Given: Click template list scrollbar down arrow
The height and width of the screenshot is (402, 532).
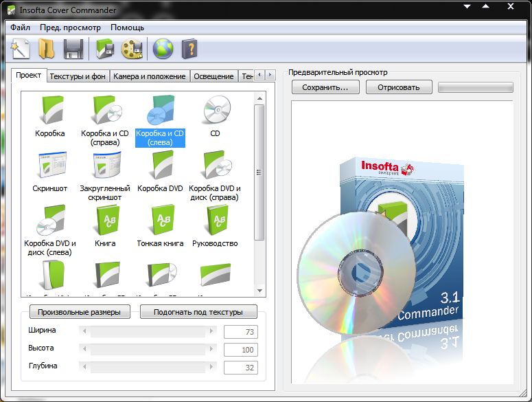Looking at the screenshot, I should [259, 291].
